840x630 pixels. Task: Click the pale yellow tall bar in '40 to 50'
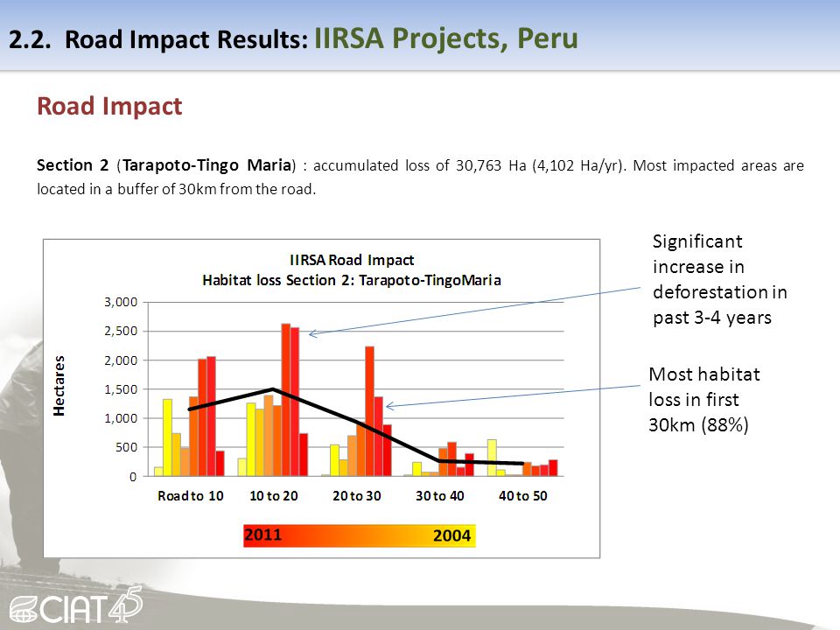492,458
